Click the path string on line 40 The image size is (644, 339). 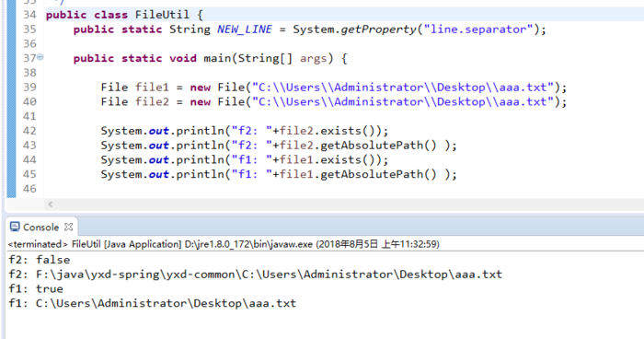point(403,101)
